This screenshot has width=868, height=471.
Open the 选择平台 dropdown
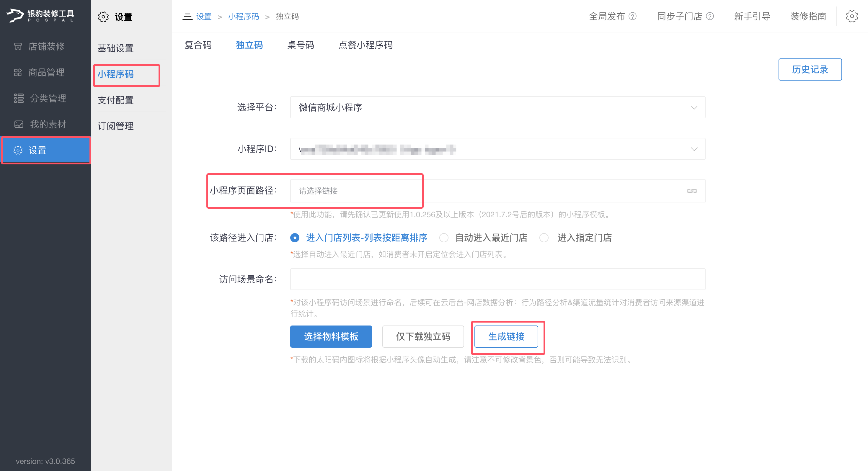pos(498,107)
